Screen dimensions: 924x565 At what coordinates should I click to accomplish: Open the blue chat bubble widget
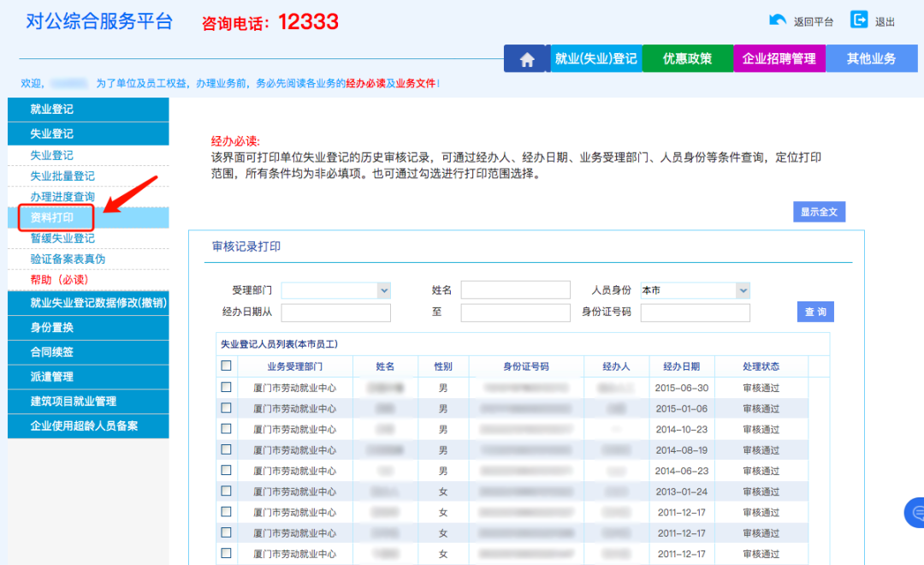pyautogui.click(x=916, y=513)
